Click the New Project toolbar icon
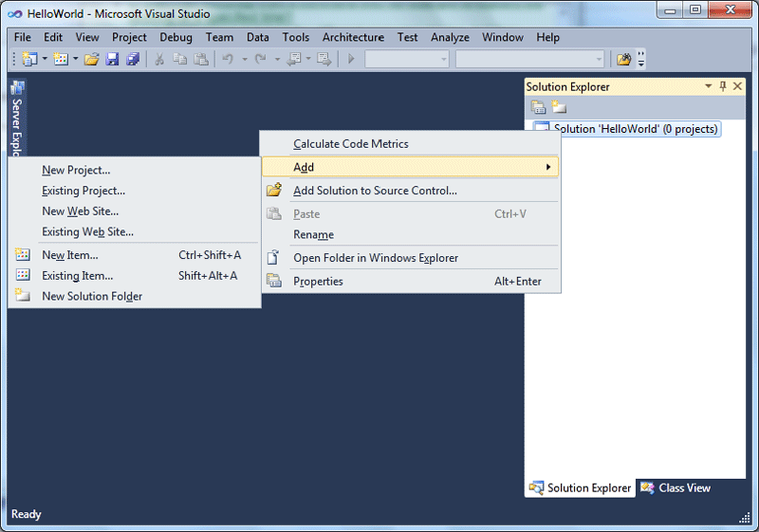Image resolution: width=759 pixels, height=532 pixels. pyautogui.click(x=29, y=59)
